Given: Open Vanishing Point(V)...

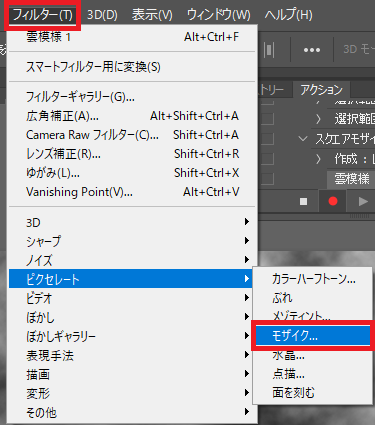Looking at the screenshot, I should [132, 192].
